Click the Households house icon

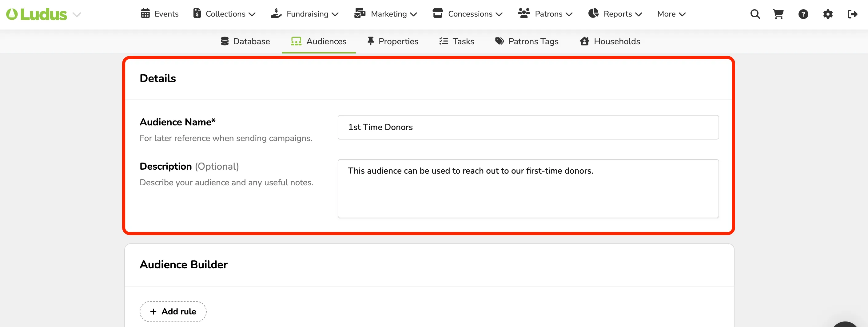tap(585, 41)
